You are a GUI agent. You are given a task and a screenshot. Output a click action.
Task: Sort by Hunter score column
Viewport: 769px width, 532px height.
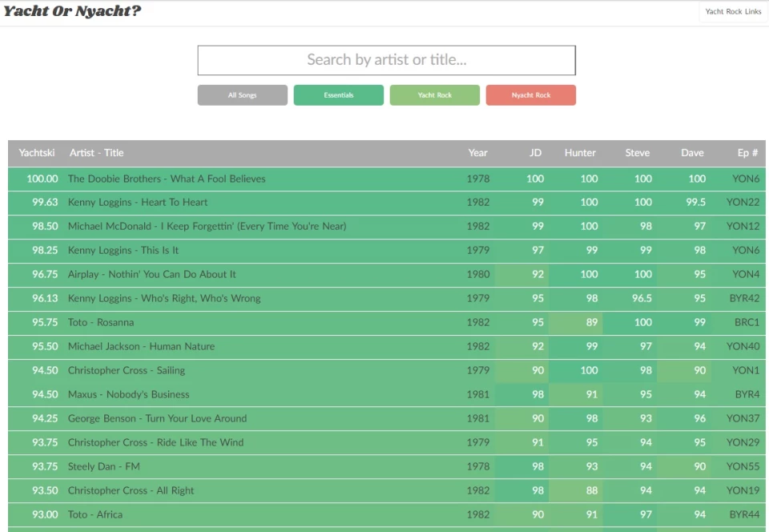point(580,153)
